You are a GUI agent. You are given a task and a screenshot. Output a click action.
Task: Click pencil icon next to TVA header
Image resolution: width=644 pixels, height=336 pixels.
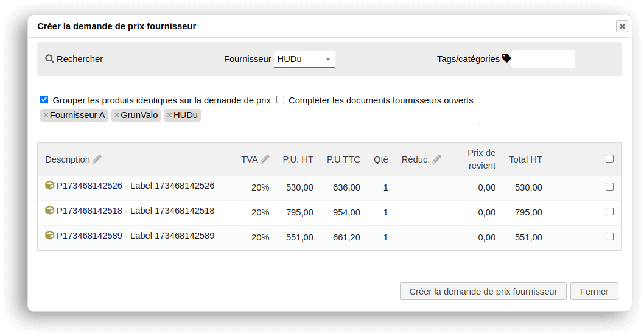[265, 159]
